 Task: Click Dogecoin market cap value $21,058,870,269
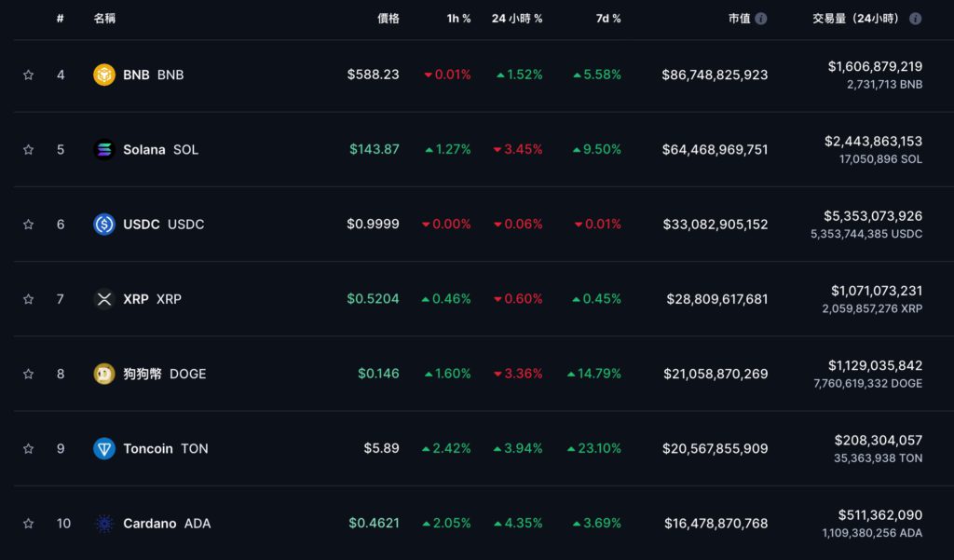click(715, 374)
